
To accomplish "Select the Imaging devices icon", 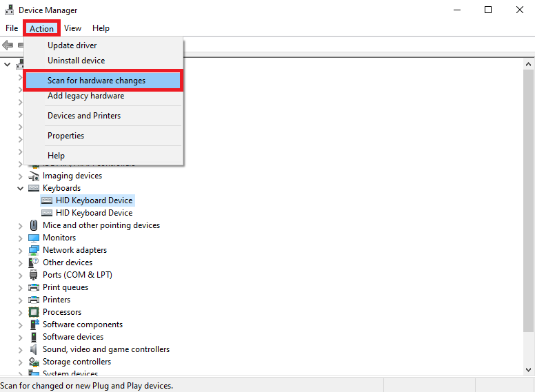I will pyautogui.click(x=34, y=176).
